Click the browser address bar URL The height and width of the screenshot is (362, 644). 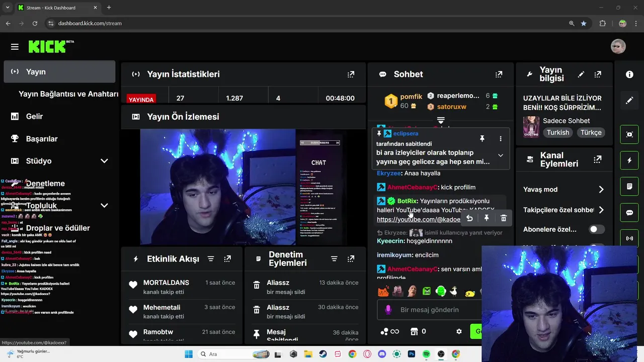pos(90,23)
